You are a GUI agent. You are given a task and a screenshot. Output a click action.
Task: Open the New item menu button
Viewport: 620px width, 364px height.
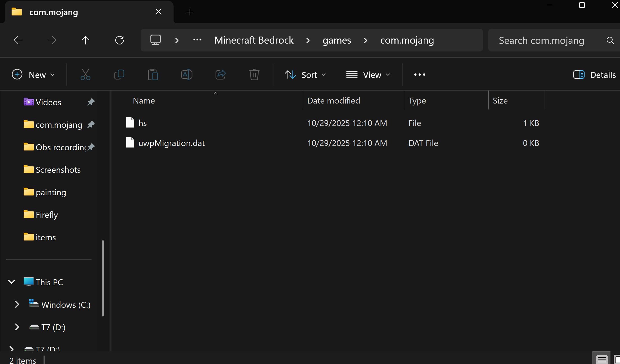[x=33, y=75]
